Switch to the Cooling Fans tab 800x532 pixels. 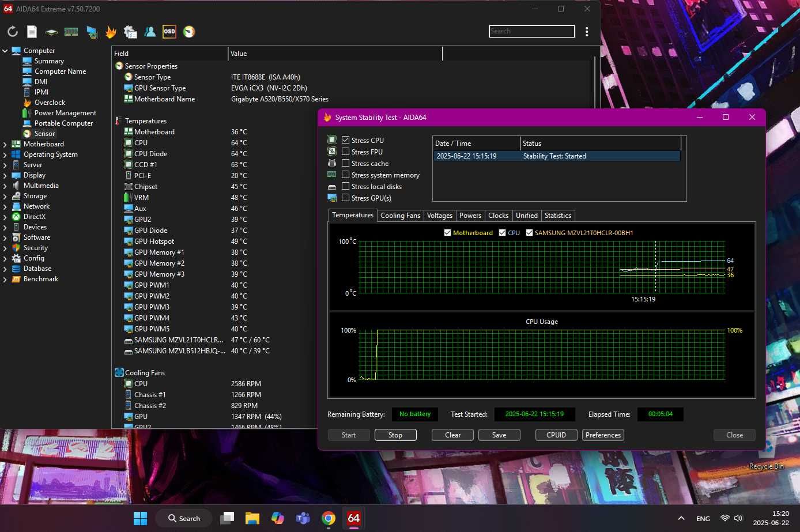(400, 216)
